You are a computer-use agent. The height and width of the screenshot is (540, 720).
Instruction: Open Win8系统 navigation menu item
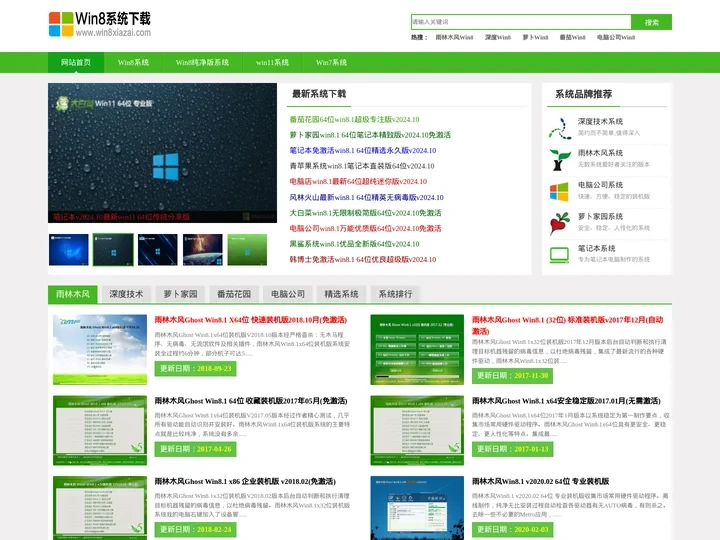click(133, 62)
